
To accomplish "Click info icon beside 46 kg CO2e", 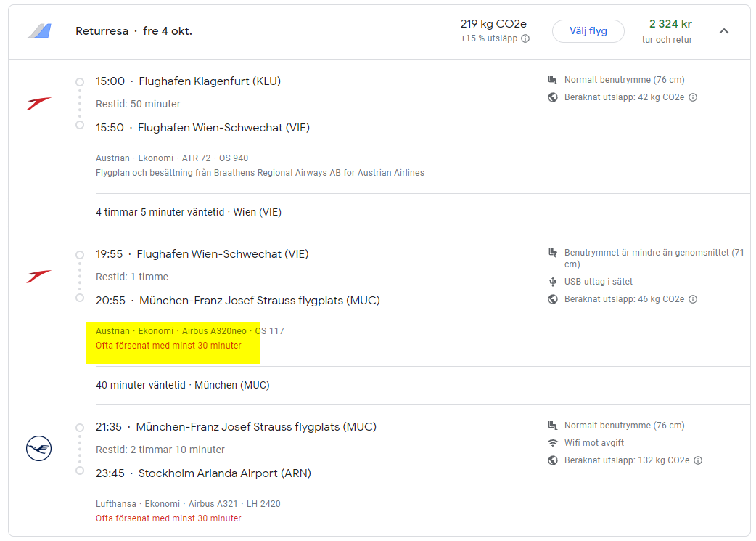I will click(x=692, y=299).
